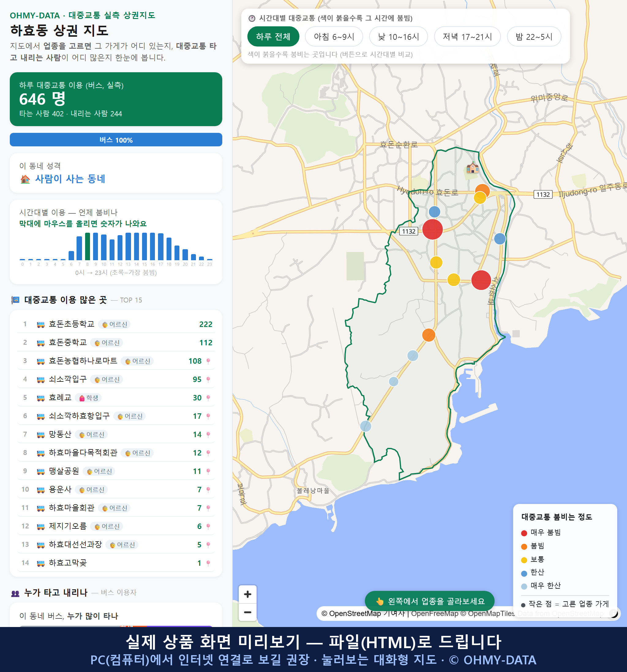This screenshot has height=672, width=627.
Task: Select the 낮 10~16시 time filter
Action: (399, 36)
